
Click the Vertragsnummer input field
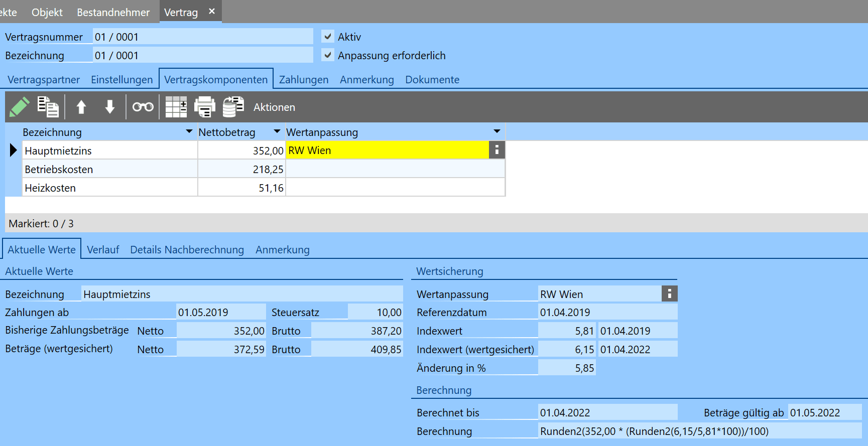point(203,37)
